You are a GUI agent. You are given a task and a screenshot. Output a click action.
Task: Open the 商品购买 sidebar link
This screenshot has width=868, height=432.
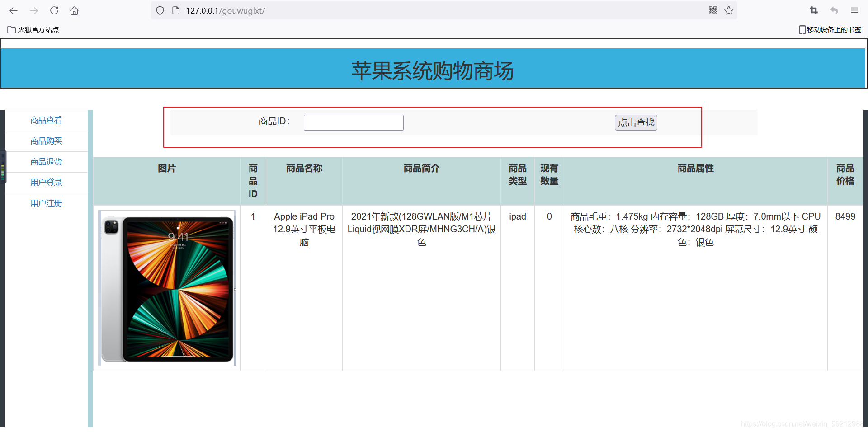coord(46,141)
